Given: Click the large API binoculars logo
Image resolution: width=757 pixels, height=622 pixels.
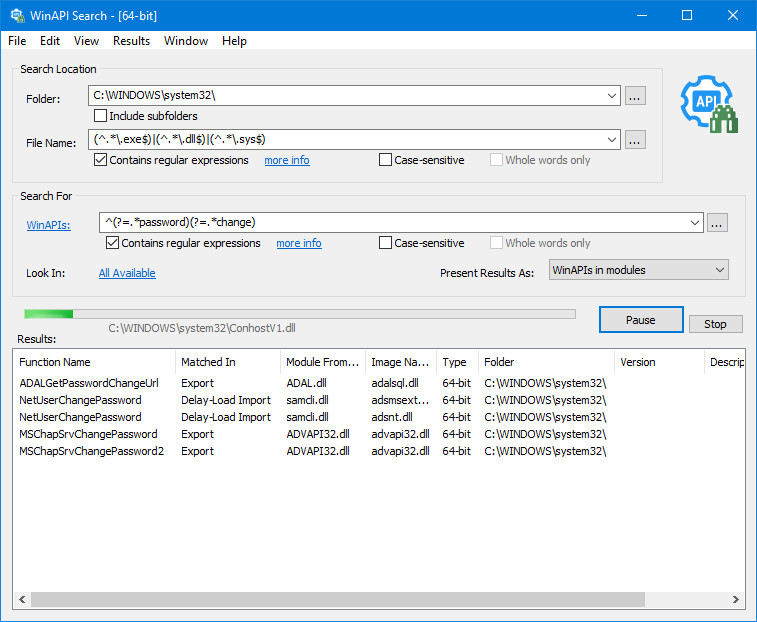Looking at the screenshot, I should [x=709, y=104].
